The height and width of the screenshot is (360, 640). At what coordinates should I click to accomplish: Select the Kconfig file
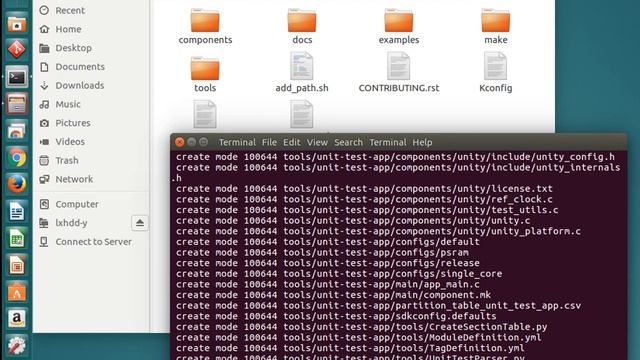496,73
